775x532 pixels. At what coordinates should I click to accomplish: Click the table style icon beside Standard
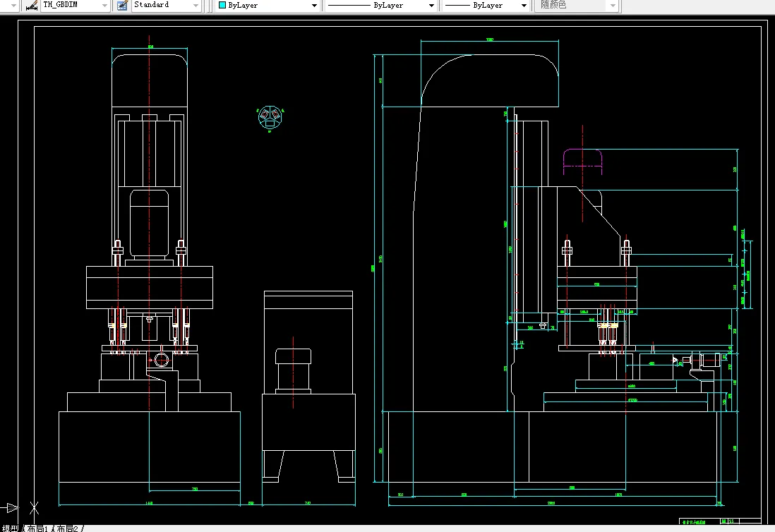point(122,6)
